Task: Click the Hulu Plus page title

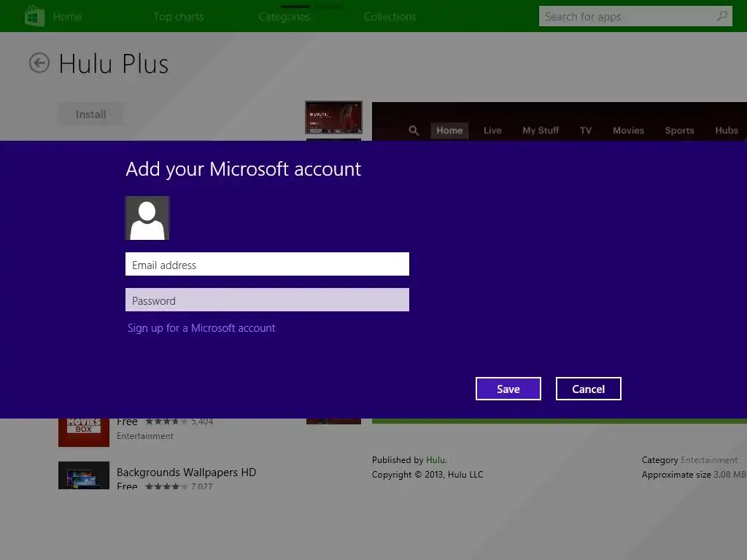Action: [113, 64]
